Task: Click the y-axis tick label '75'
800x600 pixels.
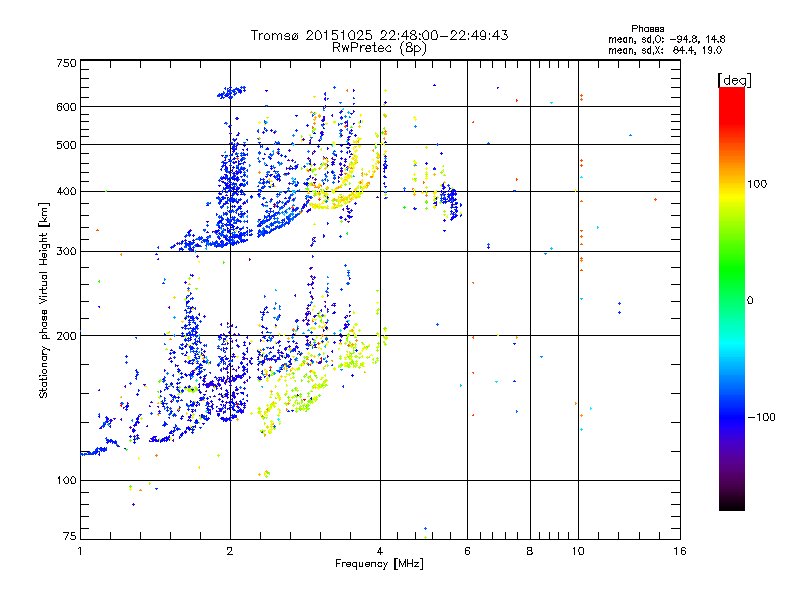Action: coord(70,536)
